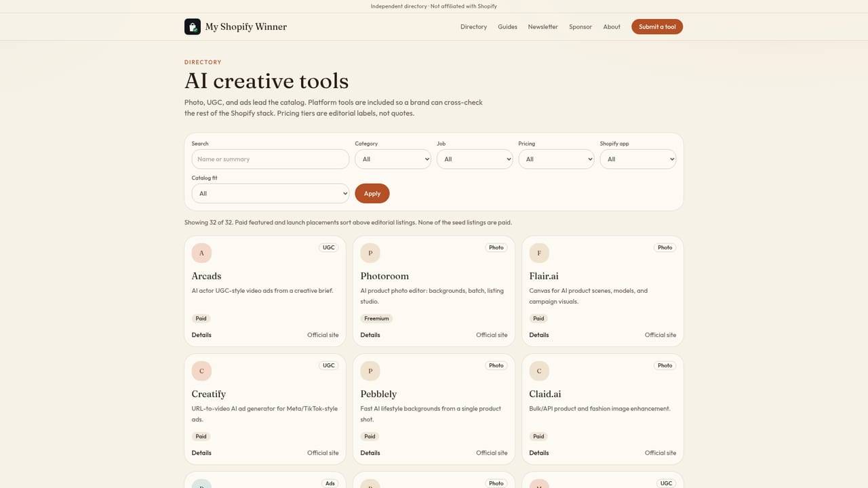Click the DIRECTORY label above the heading
This screenshot has height=488, width=868.
203,62
